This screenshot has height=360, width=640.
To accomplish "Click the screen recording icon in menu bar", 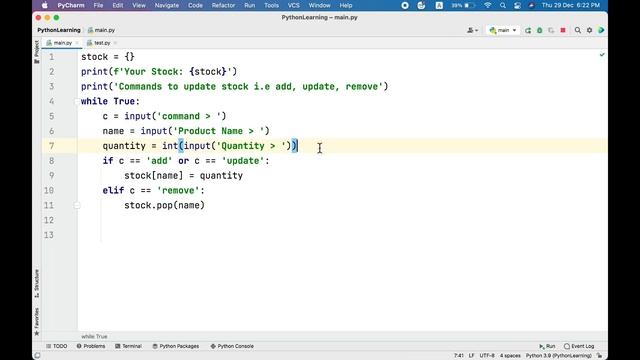I will [405, 5].
